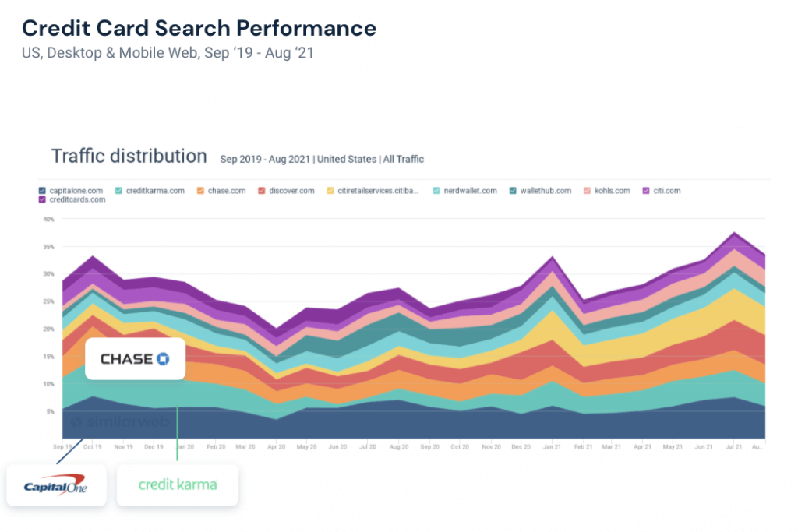Toggle citi.com legend checkbox

(x=646, y=191)
